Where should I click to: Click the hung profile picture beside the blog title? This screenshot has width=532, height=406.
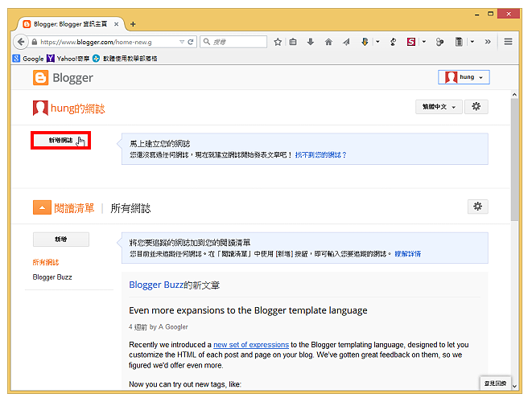pyautogui.click(x=40, y=108)
